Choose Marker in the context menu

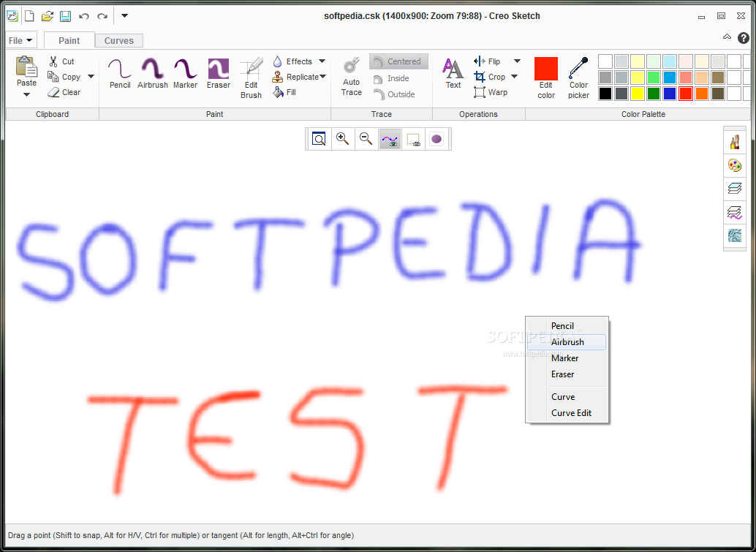pos(567,358)
